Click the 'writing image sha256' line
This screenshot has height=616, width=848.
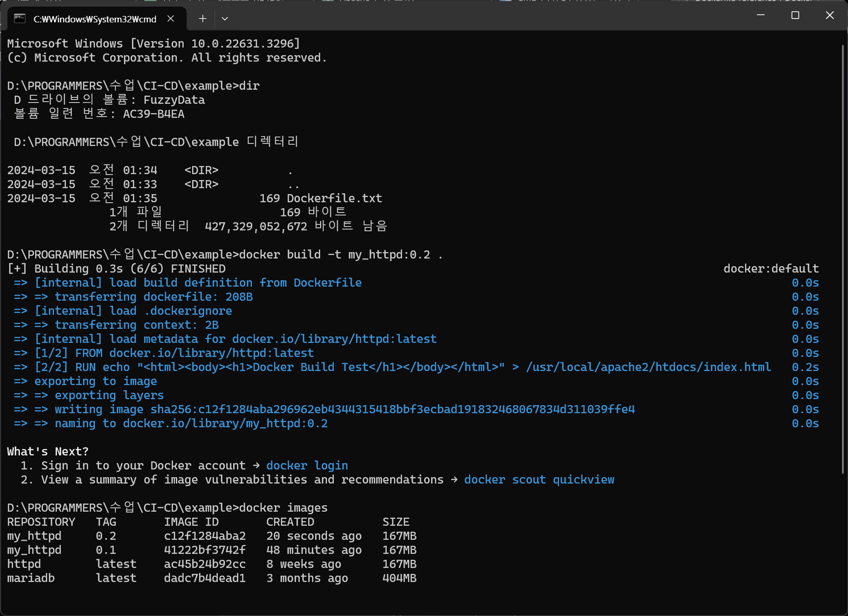(x=324, y=409)
